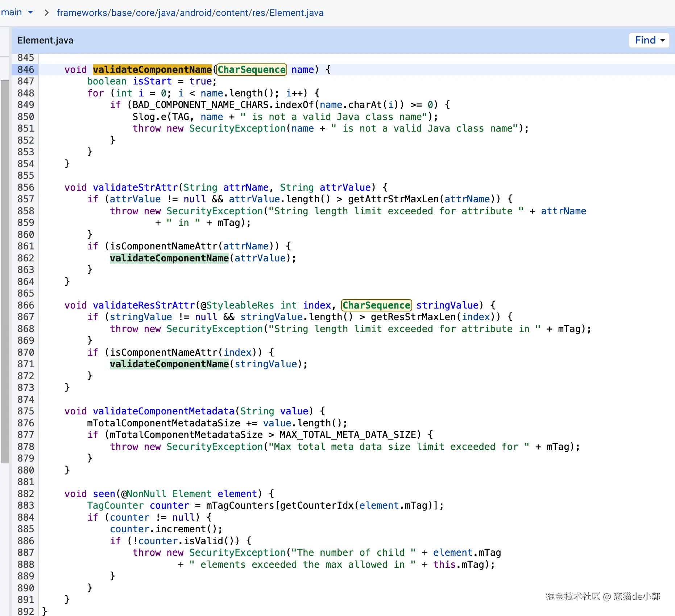Open the "main" branch dropdown
This screenshot has height=616, width=675.
point(17,12)
